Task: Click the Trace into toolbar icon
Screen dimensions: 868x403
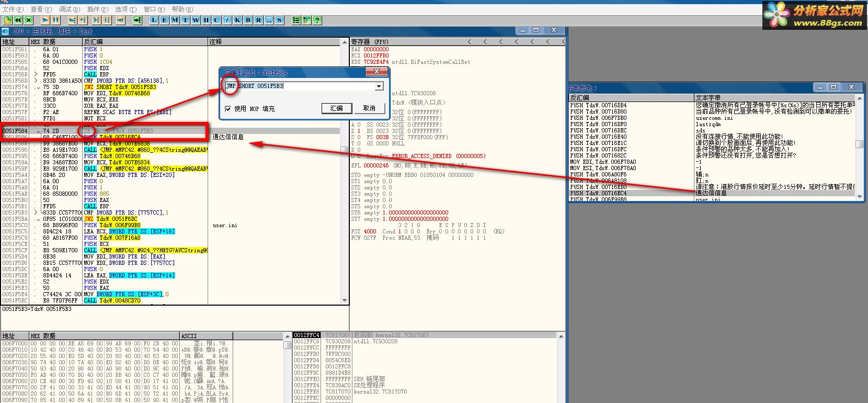Action: click(97, 20)
